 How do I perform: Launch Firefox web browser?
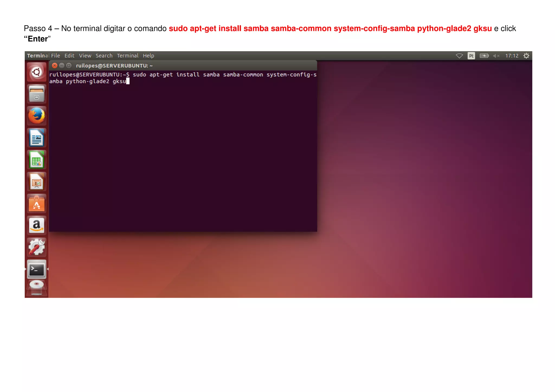click(37, 116)
